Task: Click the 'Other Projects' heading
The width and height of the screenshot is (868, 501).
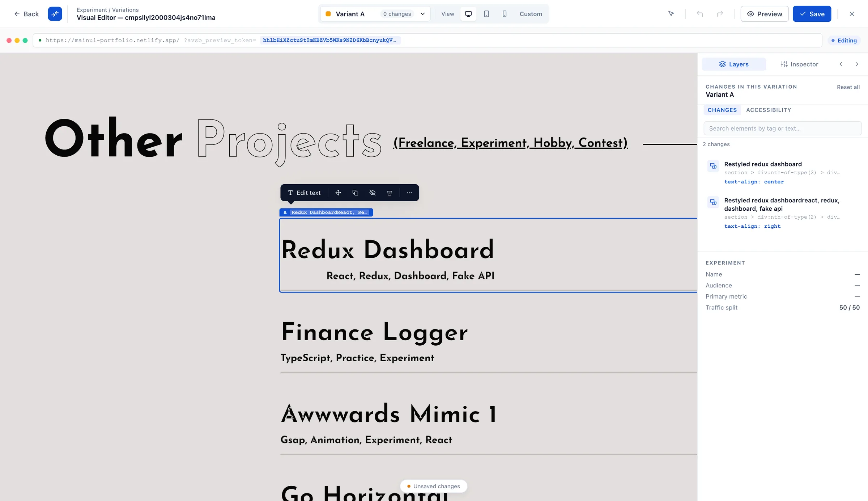Action: pyautogui.click(x=213, y=141)
